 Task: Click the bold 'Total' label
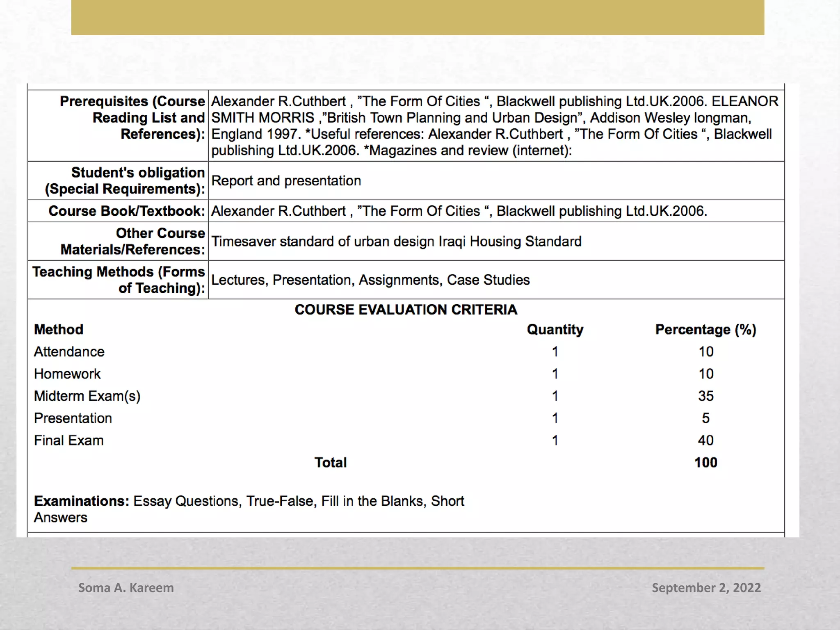pos(330,462)
